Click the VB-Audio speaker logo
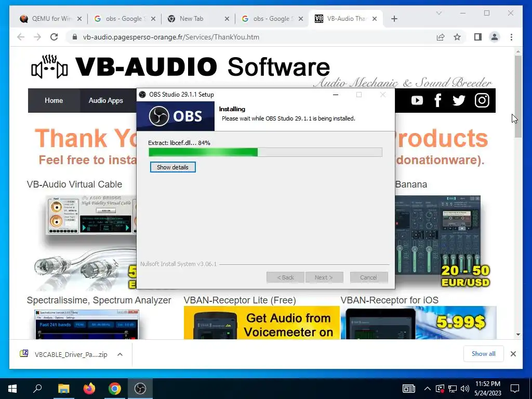The height and width of the screenshot is (399, 532). point(49,67)
